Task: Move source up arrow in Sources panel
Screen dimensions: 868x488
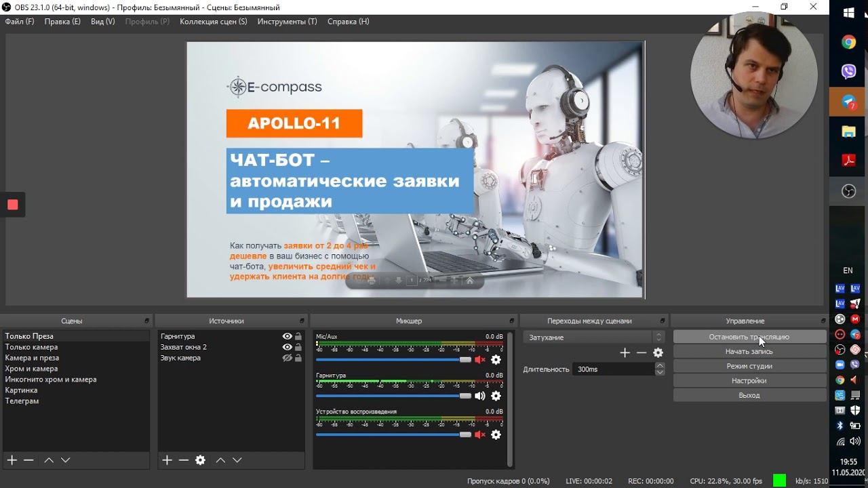Action: [x=220, y=460]
